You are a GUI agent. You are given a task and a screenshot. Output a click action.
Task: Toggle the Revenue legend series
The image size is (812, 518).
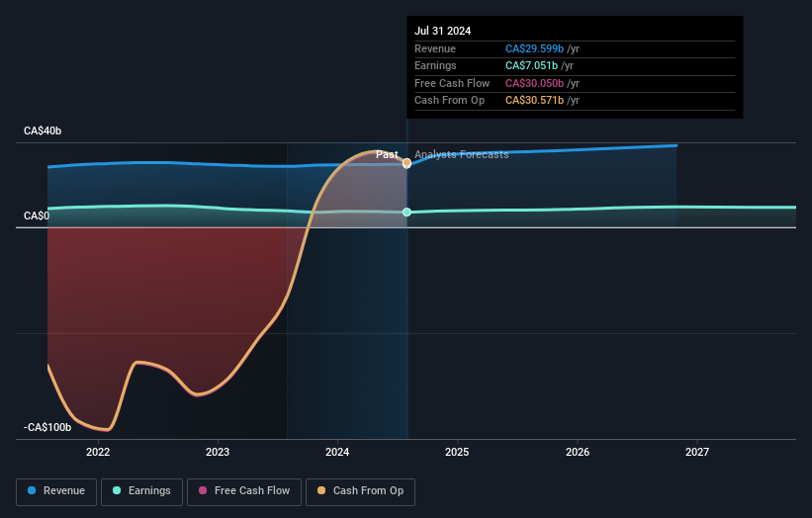[x=56, y=491]
